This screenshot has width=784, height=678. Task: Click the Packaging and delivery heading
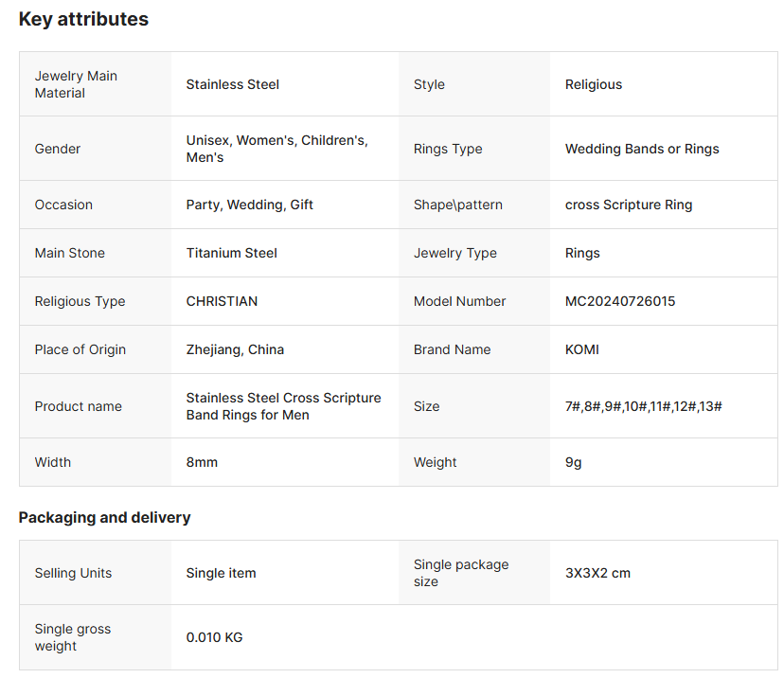tap(104, 517)
